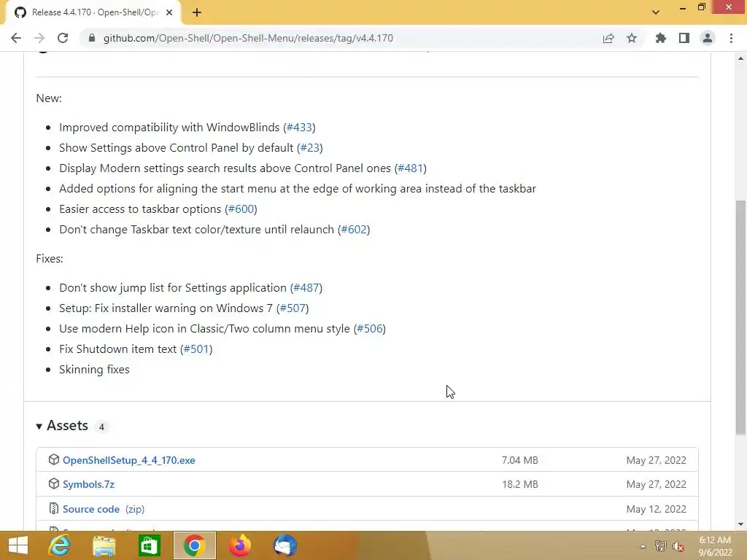This screenshot has width=747, height=560.
Task: Download Source code (zip)
Action: tap(104, 509)
